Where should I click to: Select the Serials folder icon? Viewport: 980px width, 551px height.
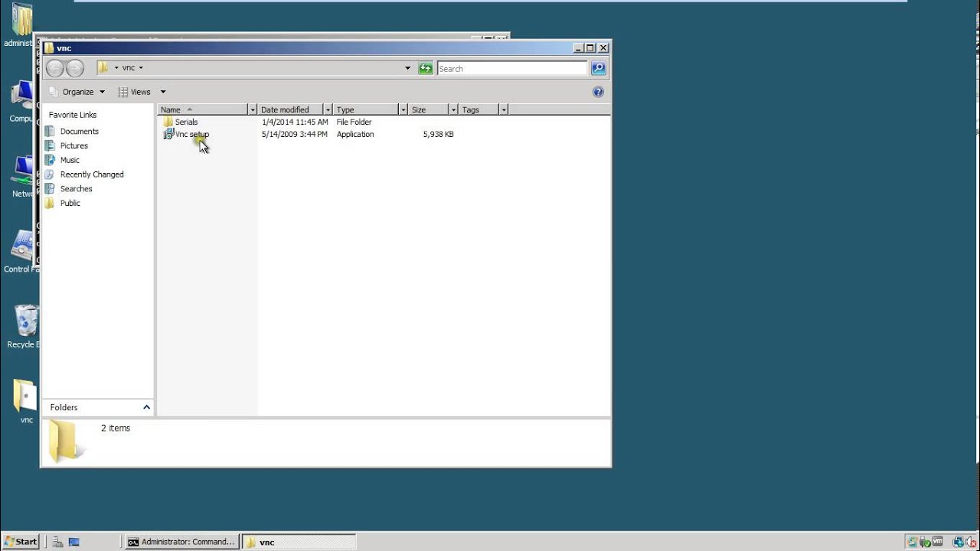click(168, 122)
